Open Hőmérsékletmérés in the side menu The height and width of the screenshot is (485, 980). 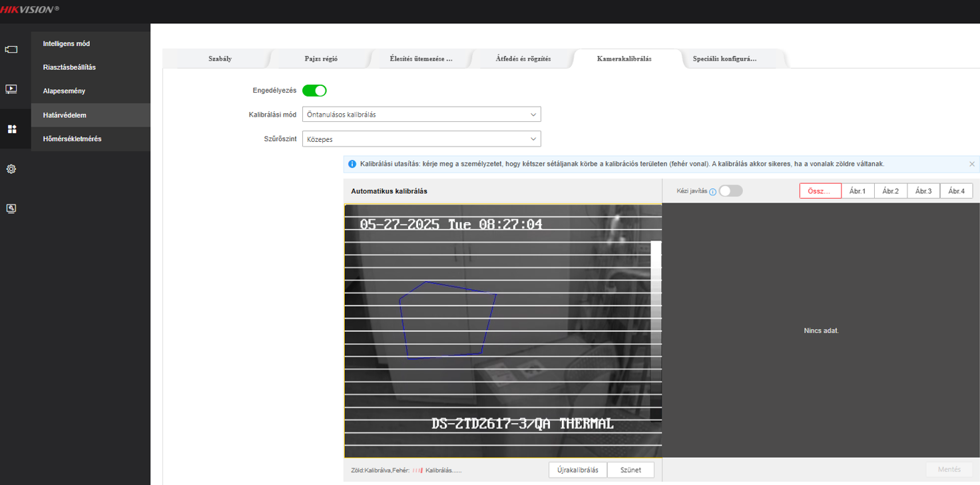72,139
